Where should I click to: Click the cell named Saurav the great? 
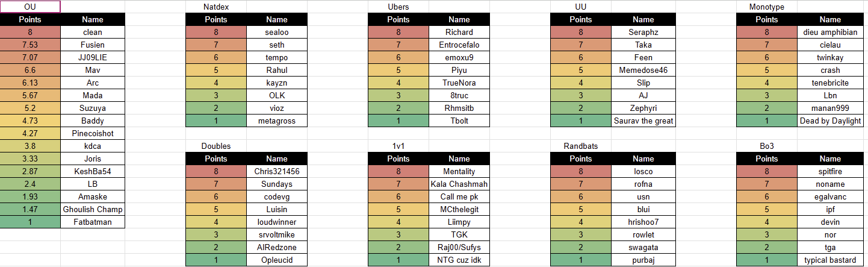(x=643, y=121)
